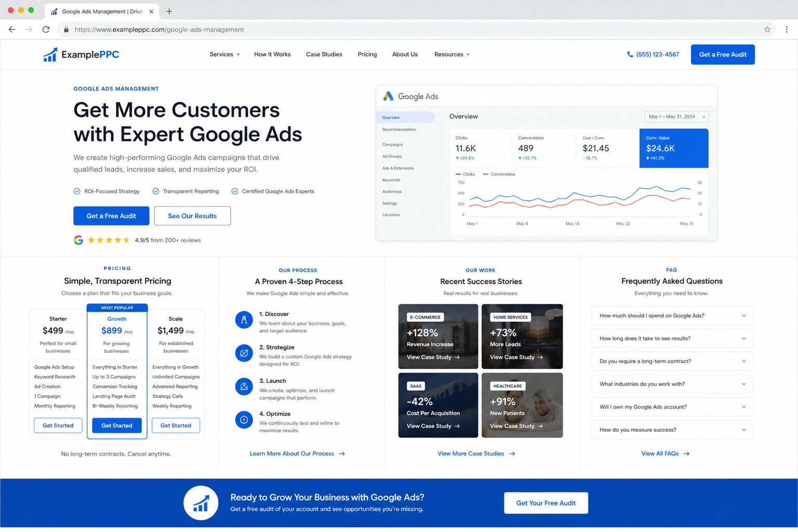
Task: Bookmark page with star icon
Action: pyautogui.click(x=767, y=30)
